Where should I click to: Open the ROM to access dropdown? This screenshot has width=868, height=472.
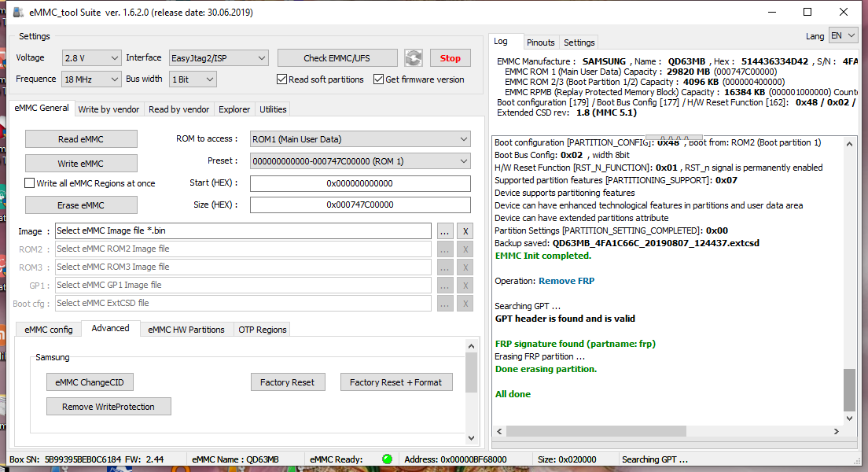(x=360, y=139)
